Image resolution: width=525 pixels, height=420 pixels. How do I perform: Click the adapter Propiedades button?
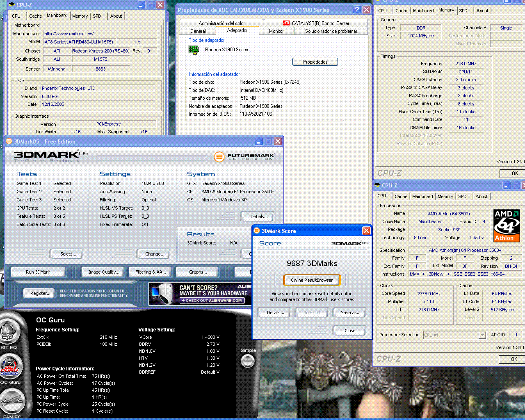click(x=315, y=62)
